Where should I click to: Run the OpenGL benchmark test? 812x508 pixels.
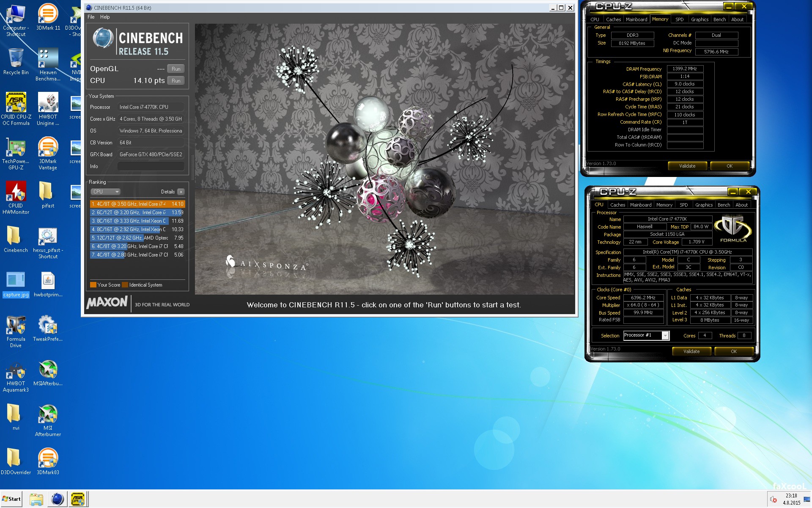pos(176,69)
